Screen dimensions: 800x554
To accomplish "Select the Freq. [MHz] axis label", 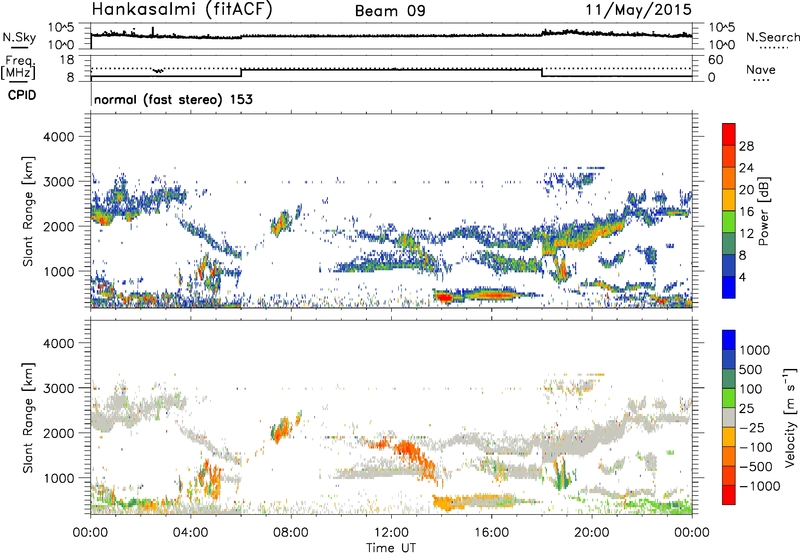I will tap(18, 67).
